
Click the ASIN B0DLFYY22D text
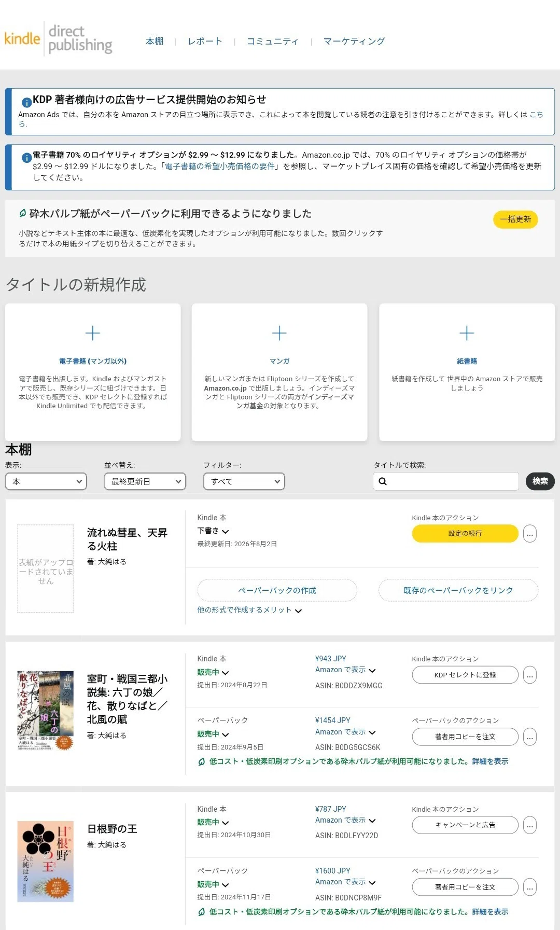347,836
